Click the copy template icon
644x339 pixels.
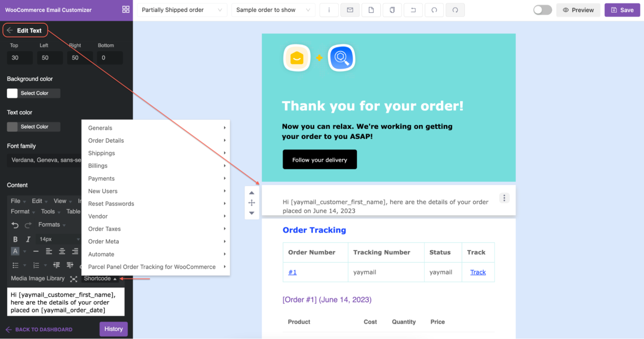[392, 10]
